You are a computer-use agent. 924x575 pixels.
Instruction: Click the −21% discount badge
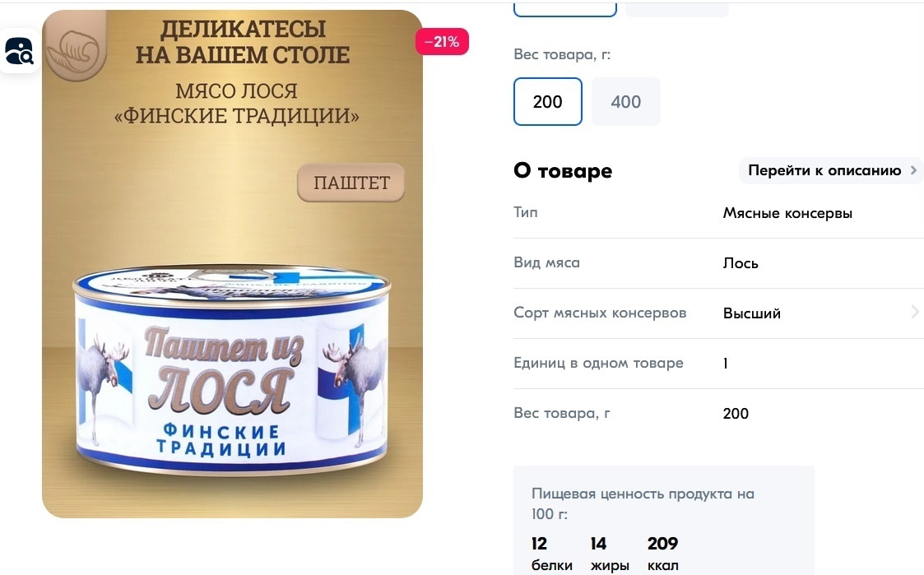click(442, 42)
